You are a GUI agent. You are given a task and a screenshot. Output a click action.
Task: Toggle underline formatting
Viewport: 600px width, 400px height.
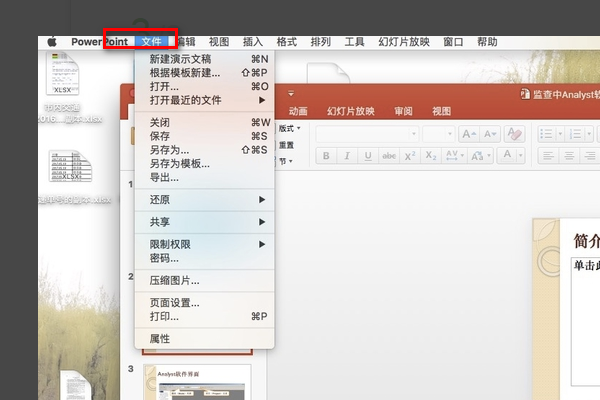pyautogui.click(x=368, y=156)
